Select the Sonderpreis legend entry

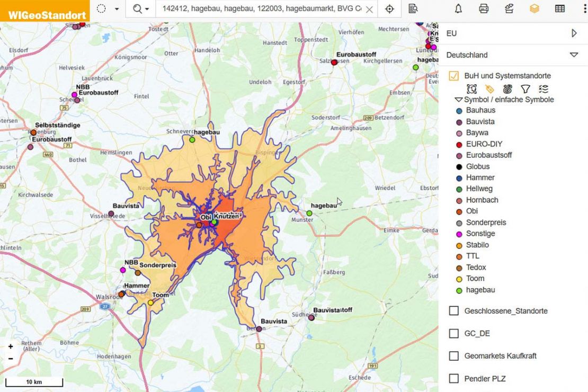click(486, 222)
